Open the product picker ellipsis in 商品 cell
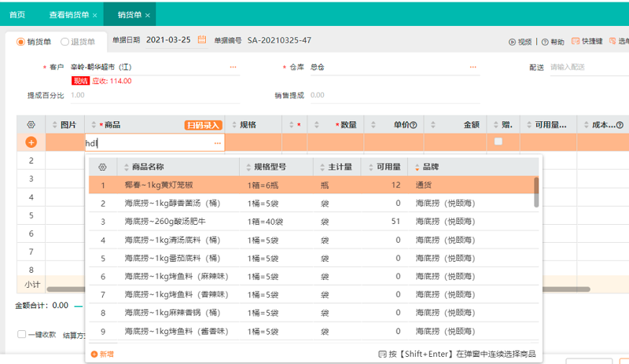The width and height of the screenshot is (629, 364). (217, 142)
